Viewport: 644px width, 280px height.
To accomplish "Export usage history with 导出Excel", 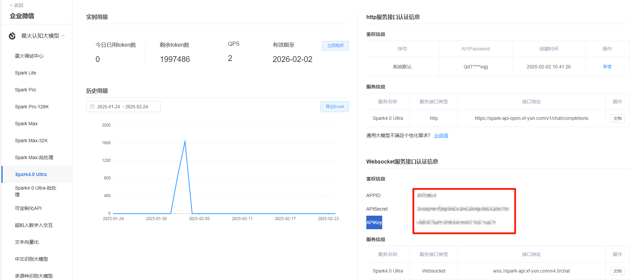I will coord(335,107).
